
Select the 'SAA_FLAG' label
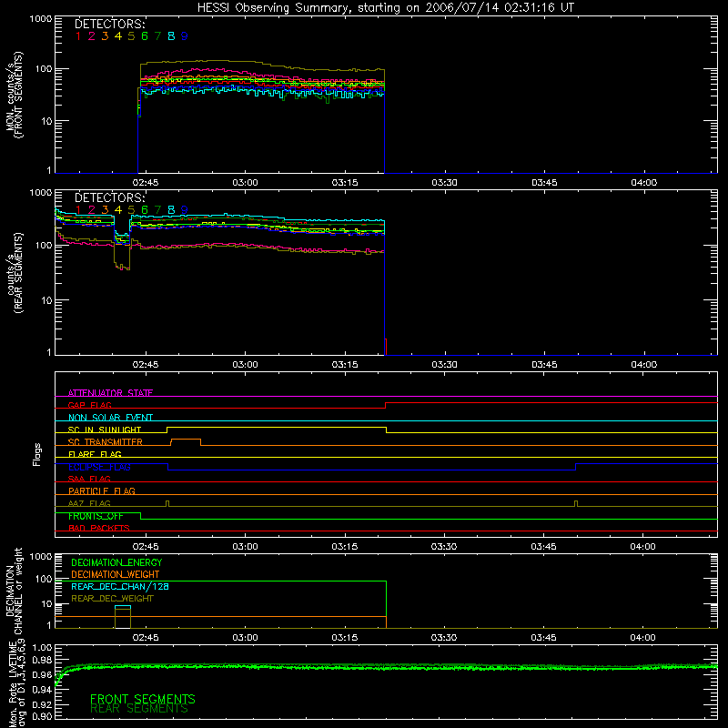coord(89,479)
